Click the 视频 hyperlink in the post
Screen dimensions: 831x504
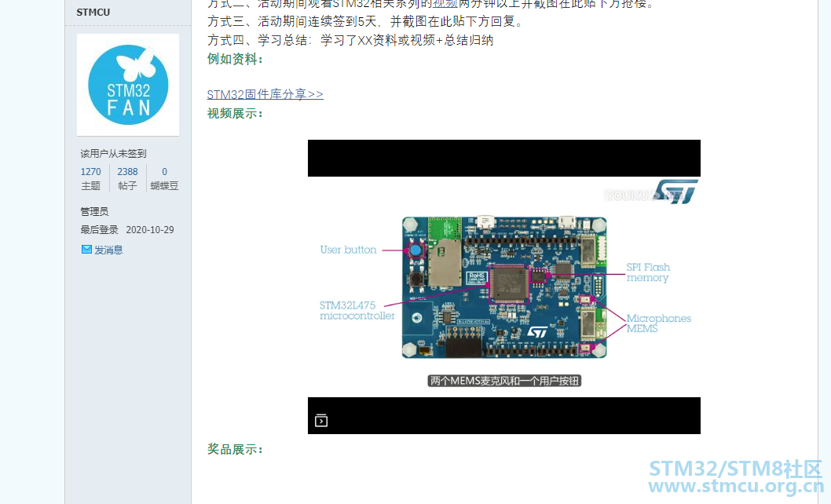click(445, 4)
